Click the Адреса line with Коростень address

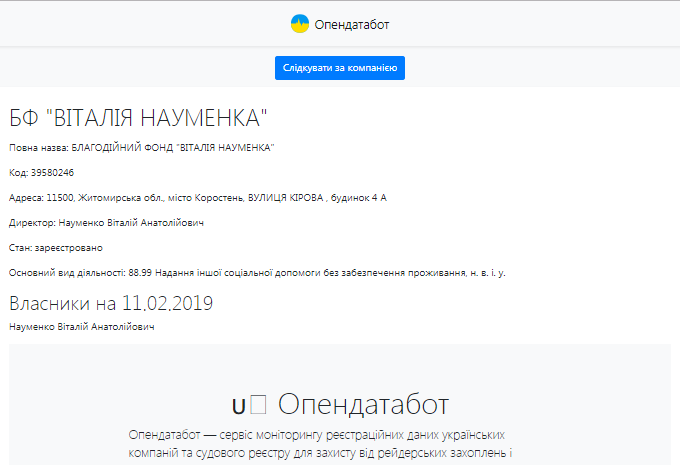coord(197,198)
